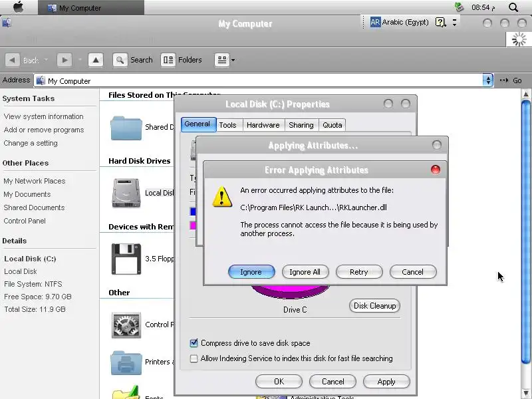The width and height of the screenshot is (532, 399).
Task: Click the AR language indicator icon
Action: point(375,23)
